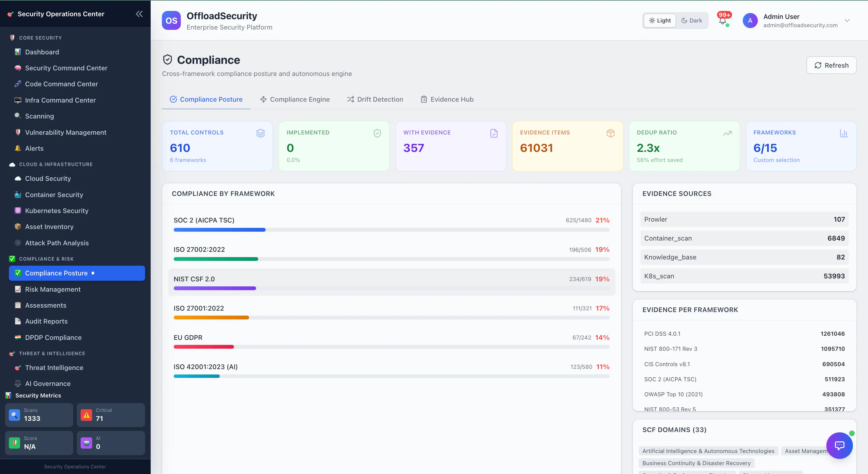Screen dimensions: 868x474
Task: Collapse the Cloud & Infrastructure section
Action: click(56, 165)
